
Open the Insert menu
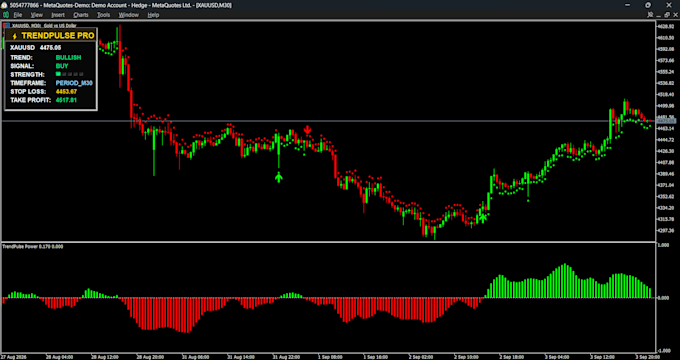pyautogui.click(x=58, y=15)
